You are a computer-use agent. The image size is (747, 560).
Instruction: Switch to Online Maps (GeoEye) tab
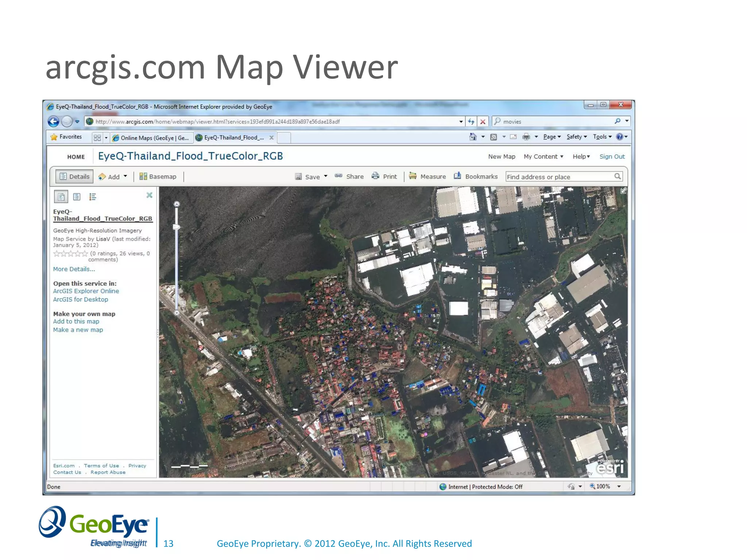point(151,138)
